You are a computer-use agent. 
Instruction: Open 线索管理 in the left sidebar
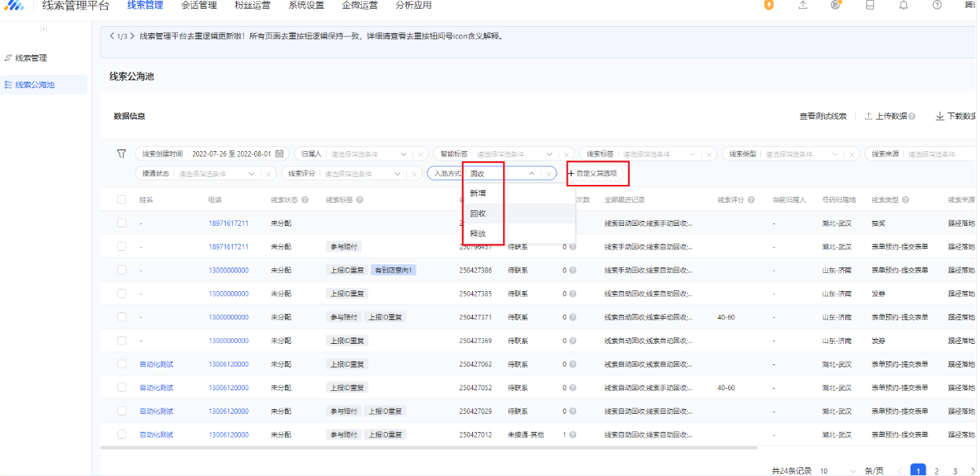point(31,58)
